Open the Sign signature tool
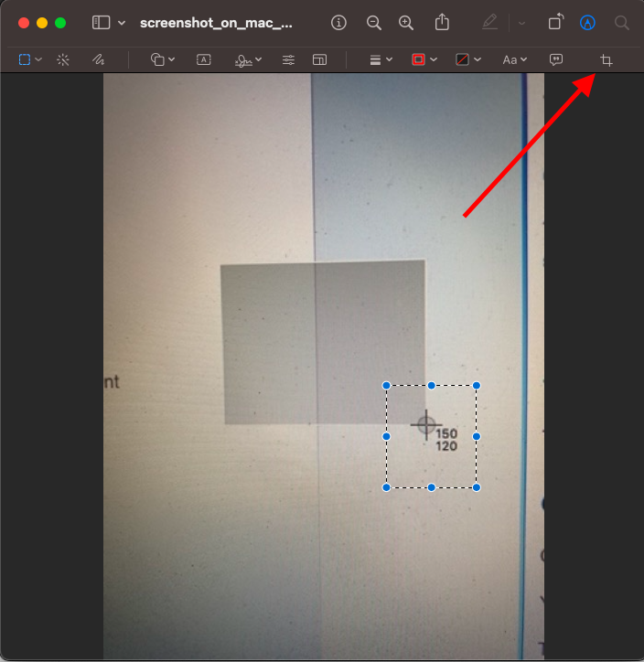The height and width of the screenshot is (662, 644). [x=243, y=60]
